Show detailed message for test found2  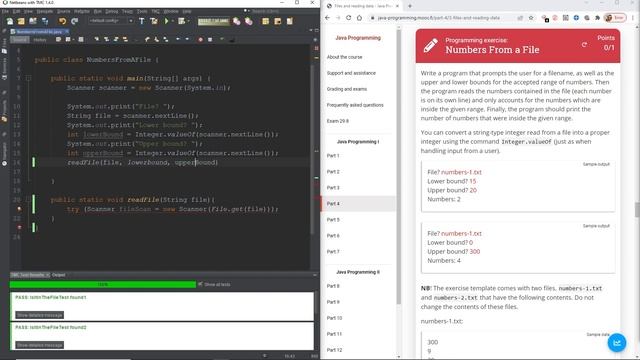click(40, 345)
